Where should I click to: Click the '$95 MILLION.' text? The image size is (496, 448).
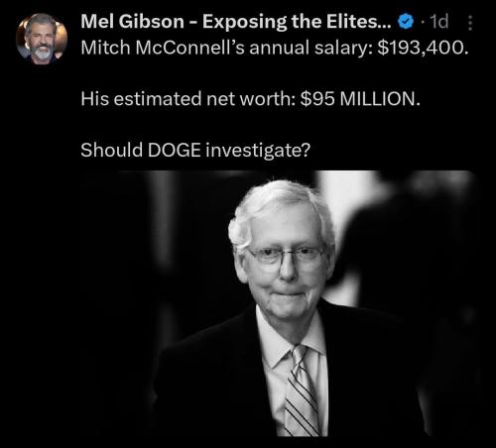point(360,98)
